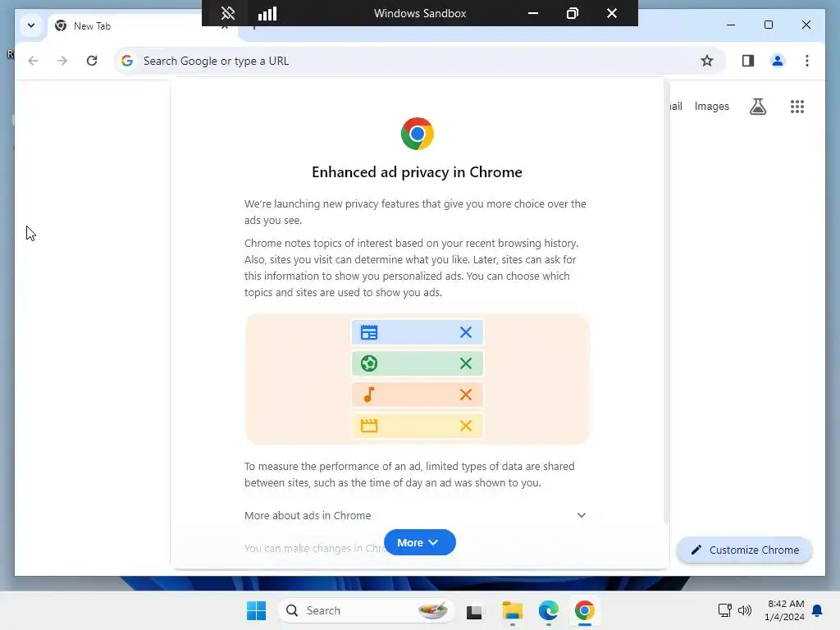840x630 pixels.
Task: Click the Google G icon in the address bar
Action: [x=127, y=61]
